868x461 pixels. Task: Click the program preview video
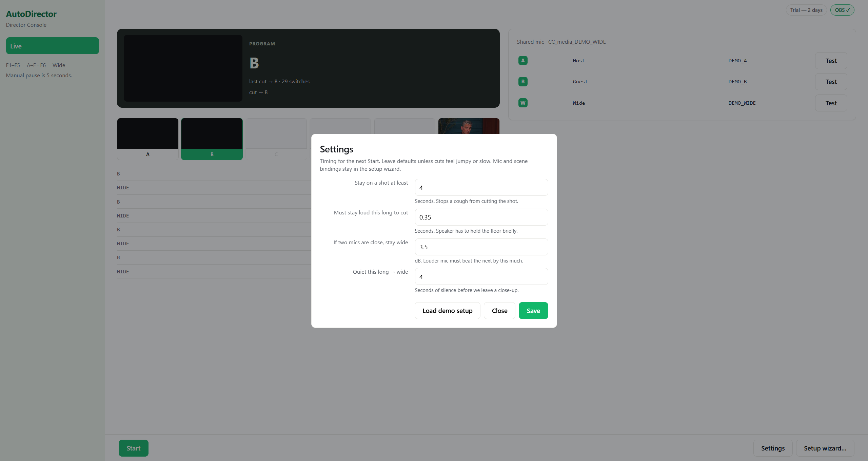coord(183,68)
